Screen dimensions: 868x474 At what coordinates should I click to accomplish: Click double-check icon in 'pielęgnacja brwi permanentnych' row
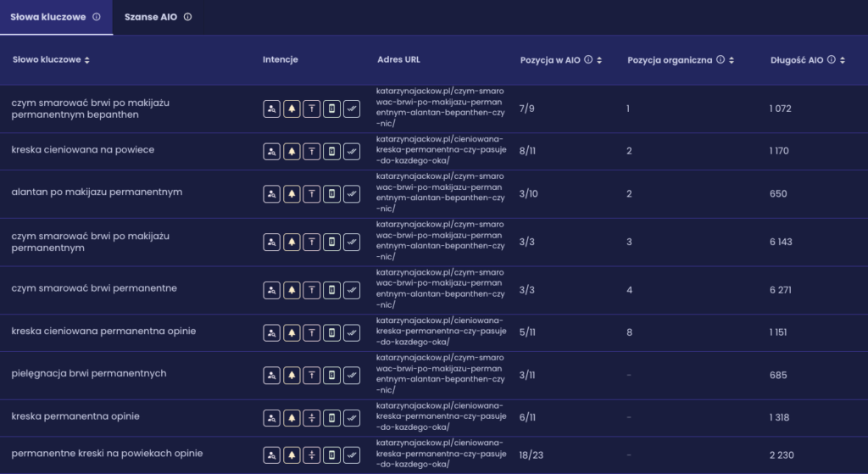tap(352, 376)
